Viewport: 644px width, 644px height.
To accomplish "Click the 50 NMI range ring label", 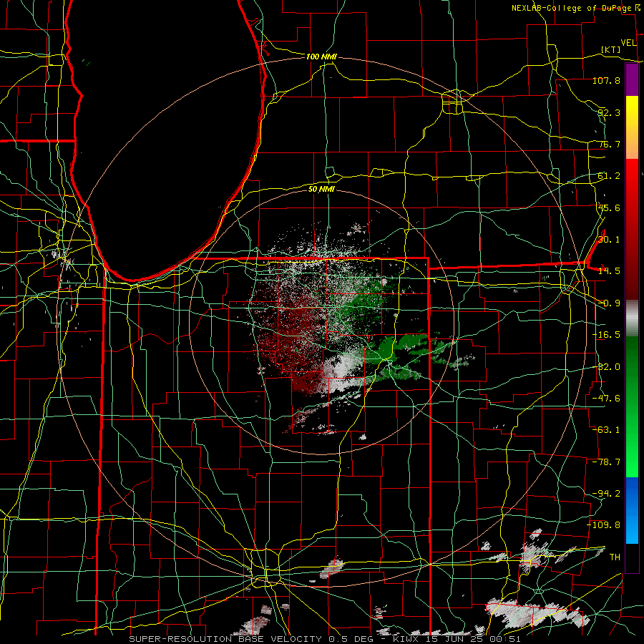I will click(321, 189).
